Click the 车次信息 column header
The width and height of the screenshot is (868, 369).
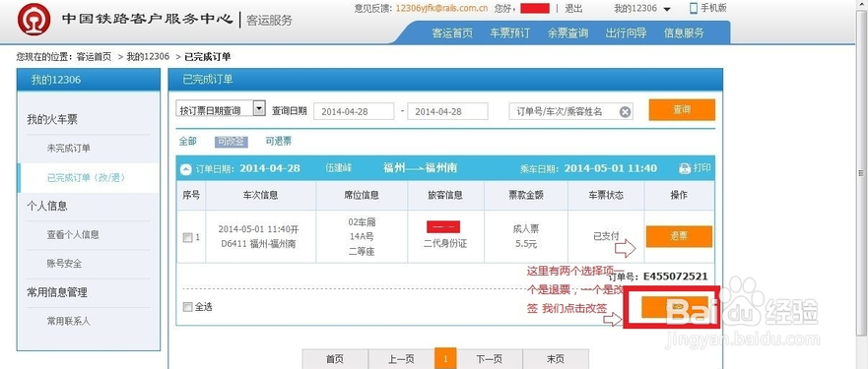[x=261, y=195]
